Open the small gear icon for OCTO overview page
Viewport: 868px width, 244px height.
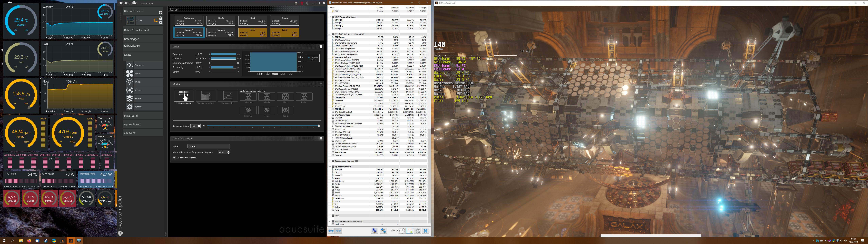(x=161, y=23)
